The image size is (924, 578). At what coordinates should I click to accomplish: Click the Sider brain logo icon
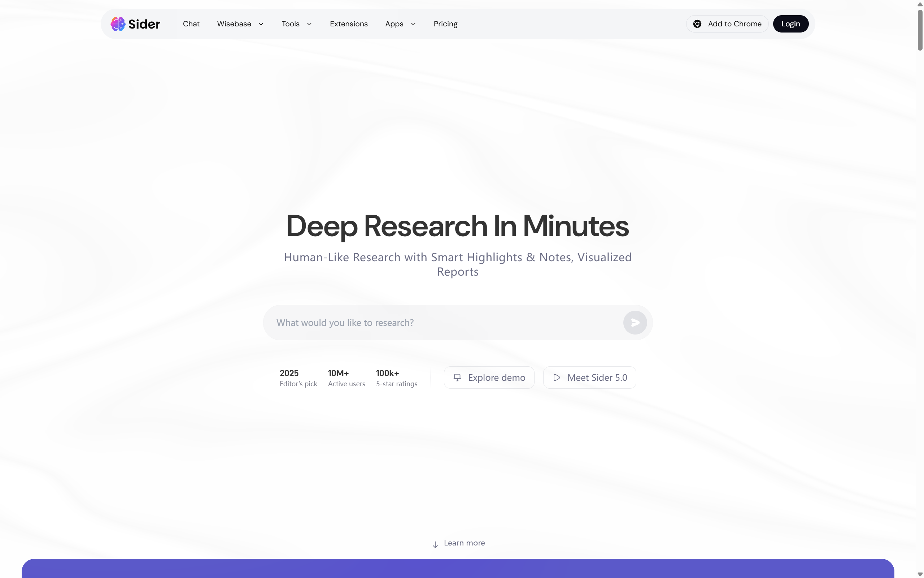[118, 24]
